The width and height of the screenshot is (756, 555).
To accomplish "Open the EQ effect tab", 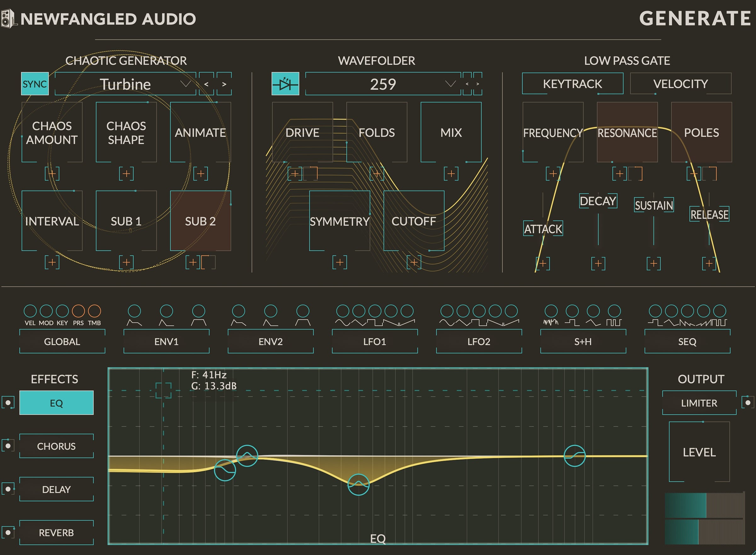I will (56, 402).
